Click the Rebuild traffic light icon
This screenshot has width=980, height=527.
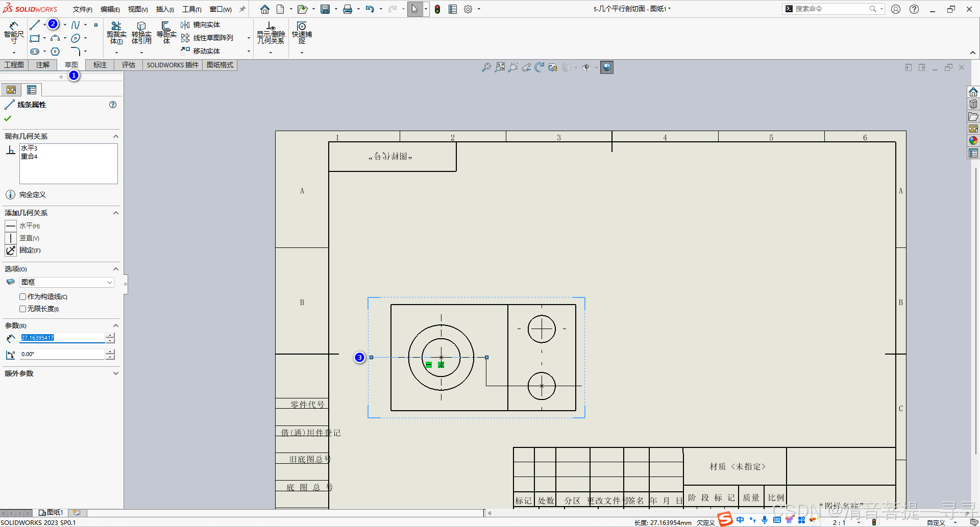pos(437,9)
